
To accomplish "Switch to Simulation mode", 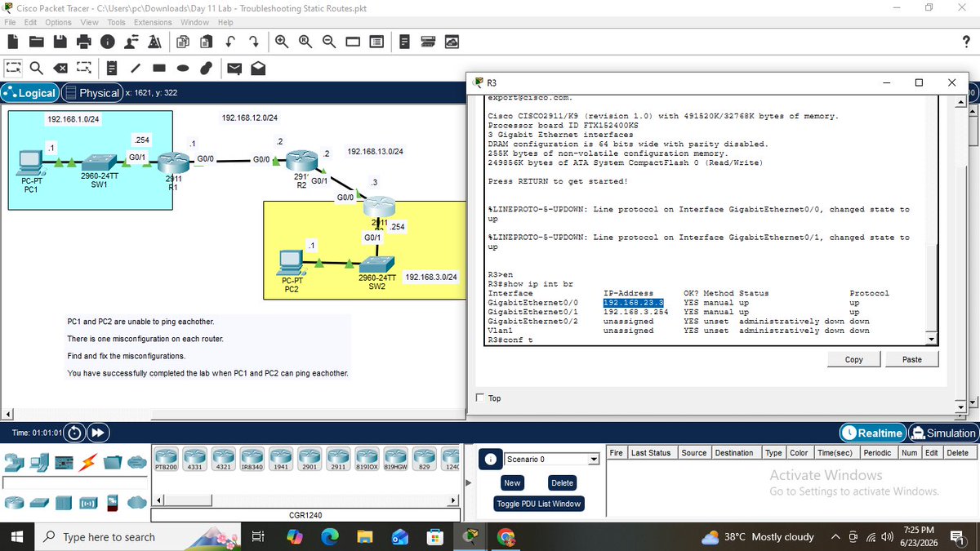I will coord(943,433).
